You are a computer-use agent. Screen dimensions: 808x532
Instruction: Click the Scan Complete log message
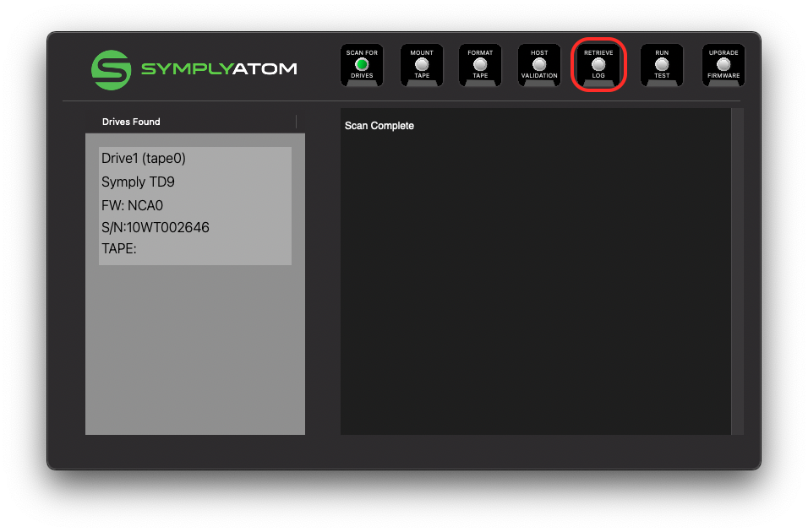(379, 126)
